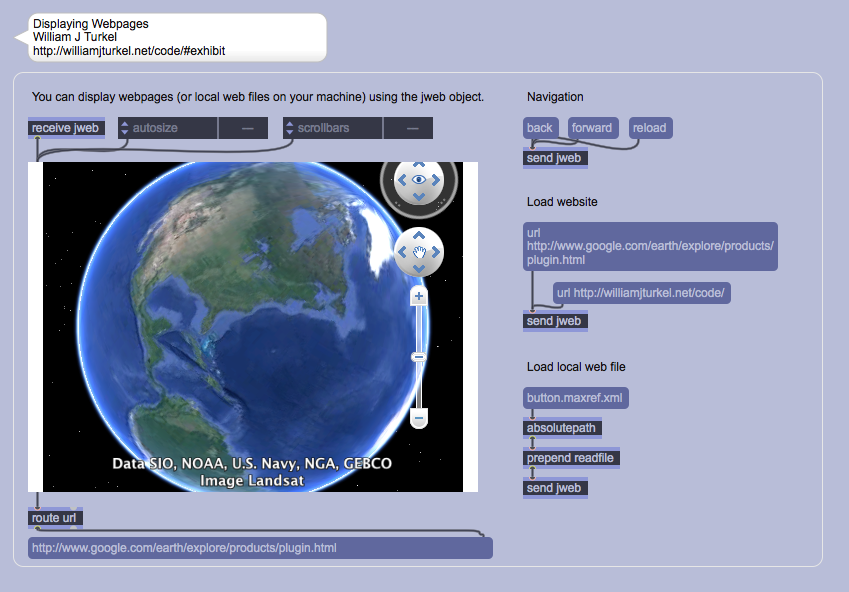Image resolution: width=849 pixels, height=592 pixels.
Task: Load the Google Earth plugin url message
Action: pyautogui.click(x=650, y=246)
